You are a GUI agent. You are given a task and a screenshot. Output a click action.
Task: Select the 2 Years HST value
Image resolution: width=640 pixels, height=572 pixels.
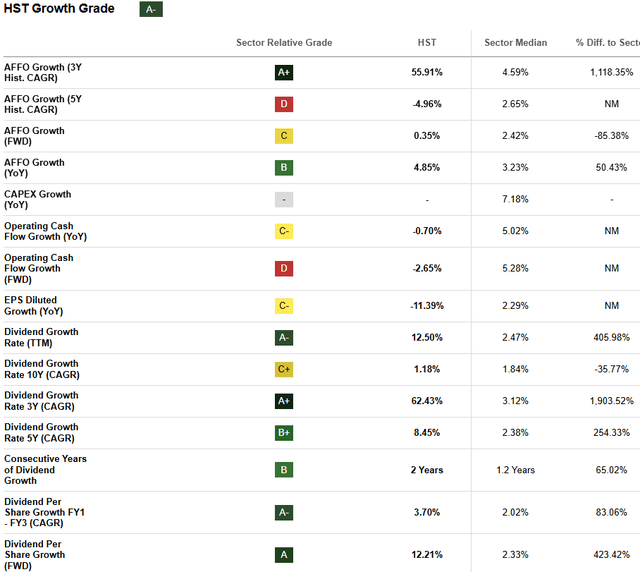[427, 470]
